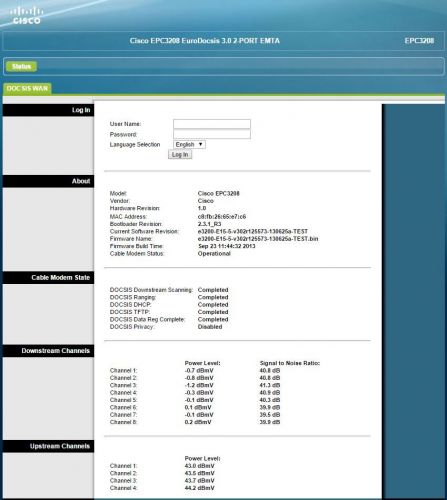The image size is (447, 500).
Task: Click the Current Software Revision label
Action: [x=144, y=231]
